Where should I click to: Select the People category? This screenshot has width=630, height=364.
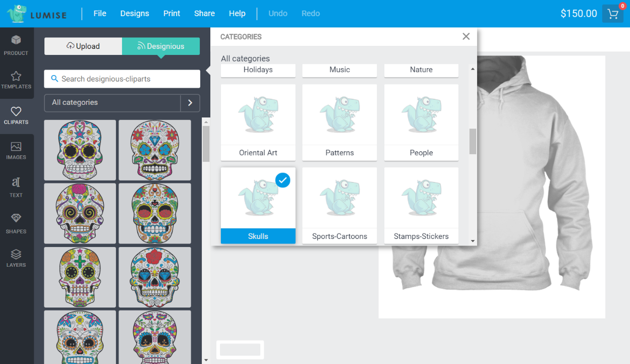(x=421, y=123)
